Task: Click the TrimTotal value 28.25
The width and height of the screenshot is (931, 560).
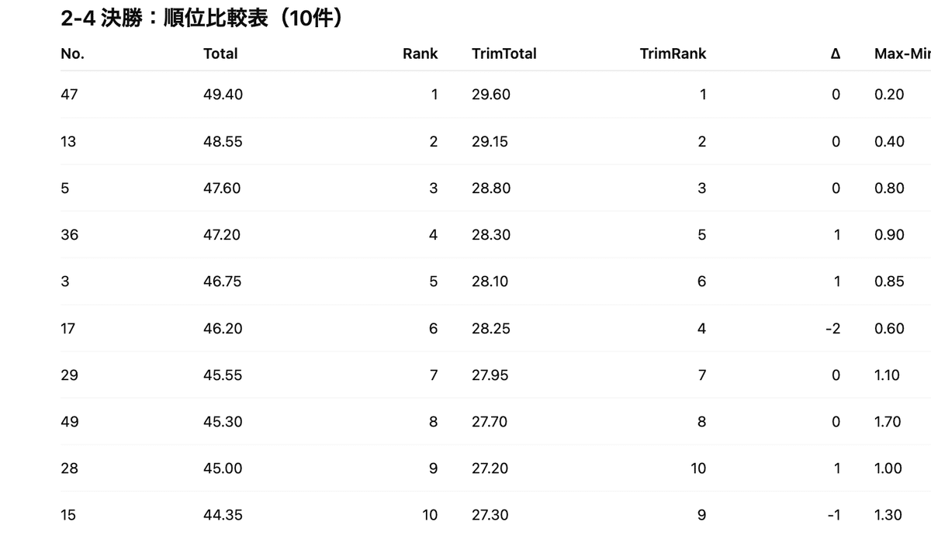Action: [490, 329]
